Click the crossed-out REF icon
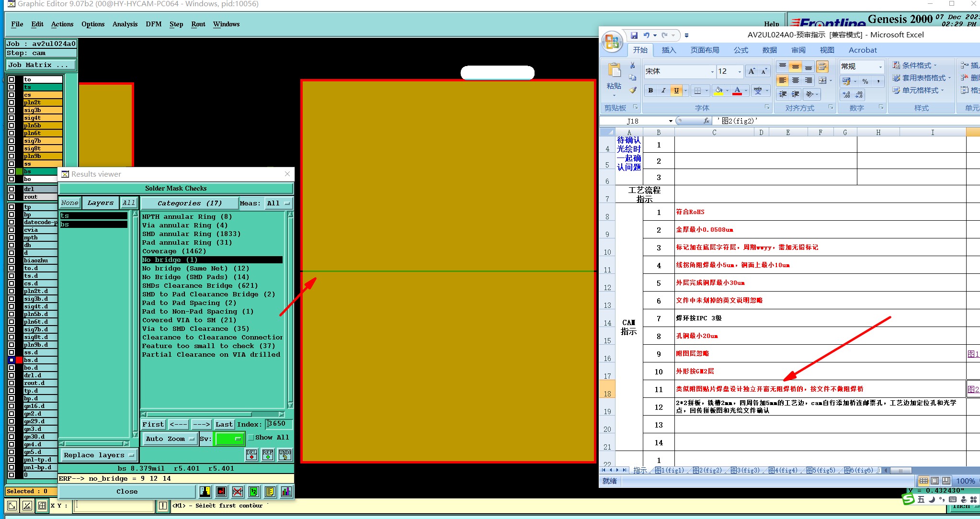 click(x=237, y=491)
